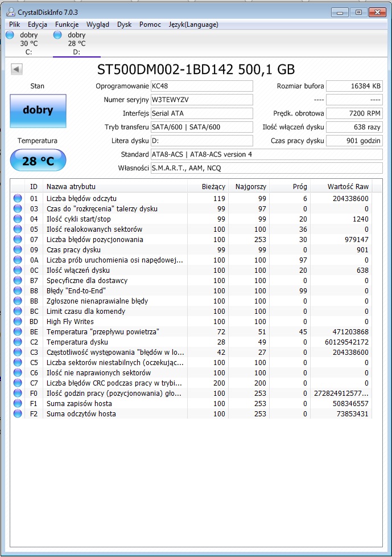Screen dimensions: 392x557
Task: Click status orb for Ilość realokowanych sektorów
Action: pos(18,229)
